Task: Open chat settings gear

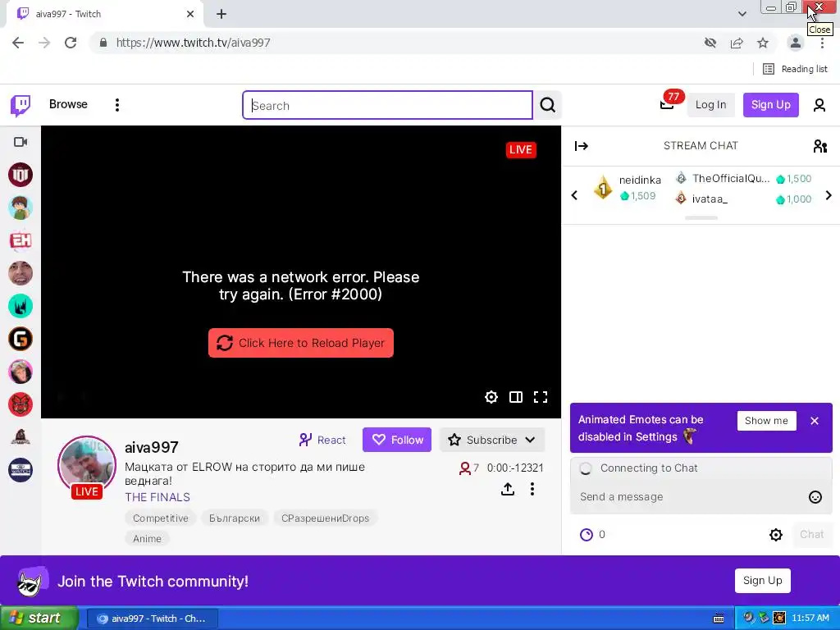Action: 776,535
